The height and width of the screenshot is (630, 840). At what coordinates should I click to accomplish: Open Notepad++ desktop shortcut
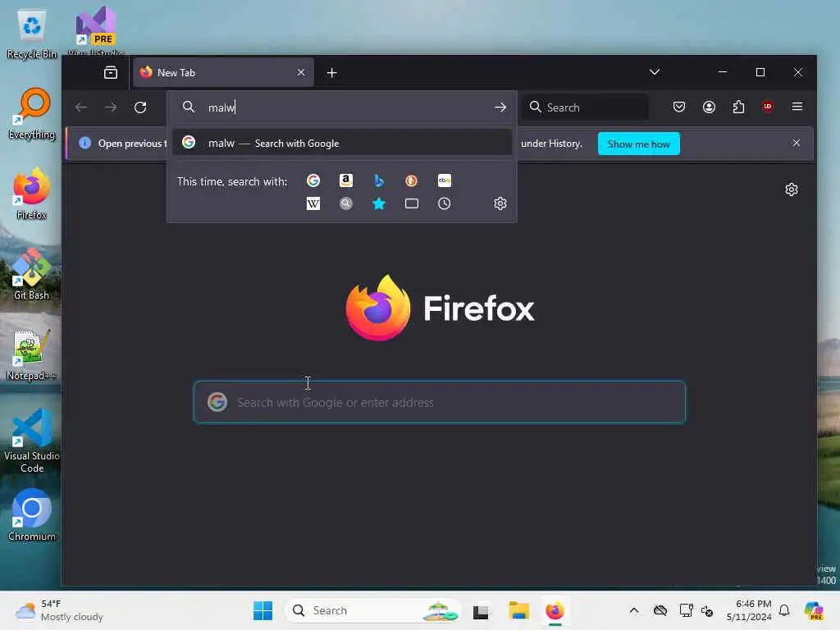pyautogui.click(x=32, y=354)
